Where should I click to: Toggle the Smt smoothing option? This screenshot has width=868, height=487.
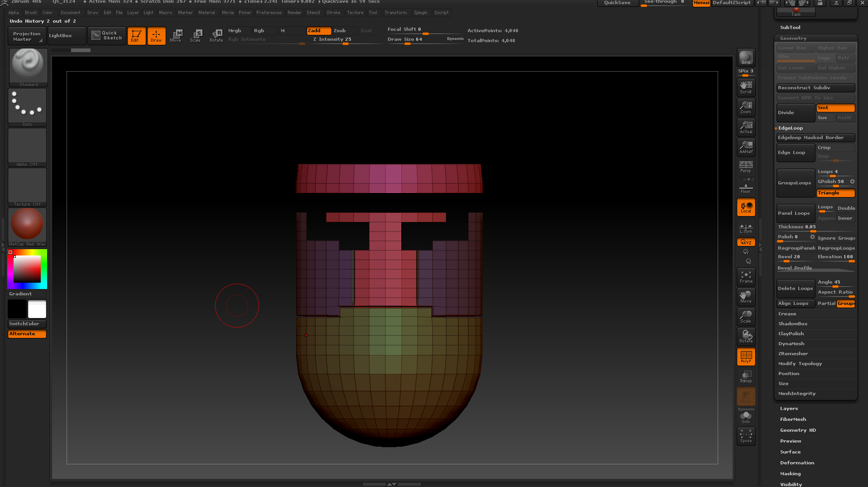tap(835, 108)
